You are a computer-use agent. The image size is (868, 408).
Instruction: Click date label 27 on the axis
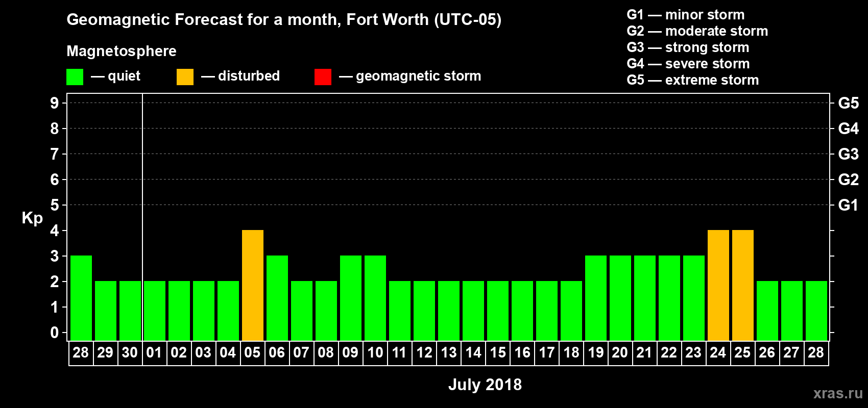[x=791, y=353]
